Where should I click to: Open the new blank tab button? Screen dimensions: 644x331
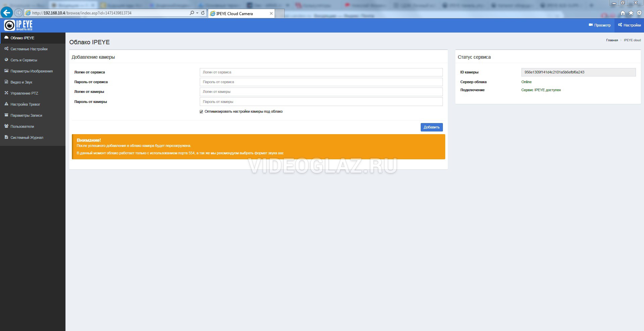(x=280, y=14)
